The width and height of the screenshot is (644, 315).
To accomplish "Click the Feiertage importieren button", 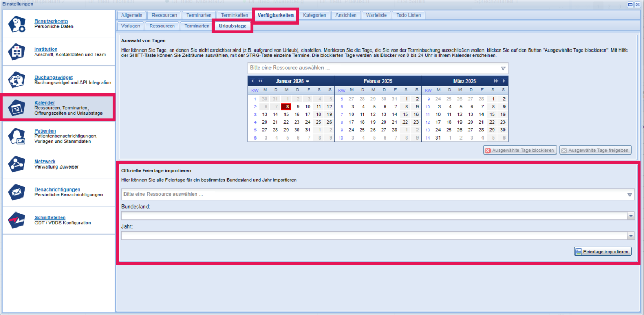I will (603, 252).
